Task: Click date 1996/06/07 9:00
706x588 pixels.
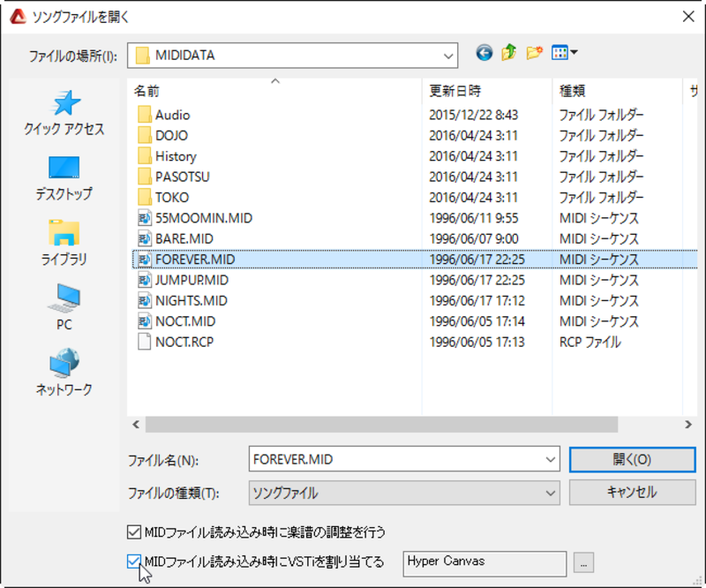Action: click(x=473, y=238)
